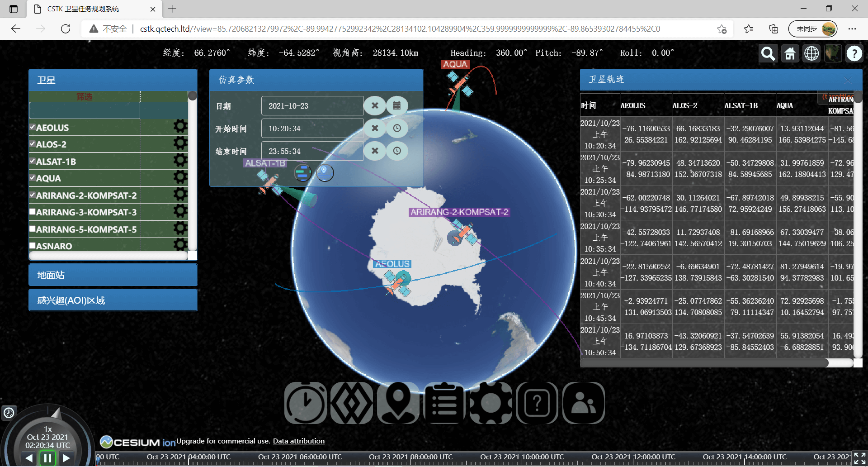
Task: Uncheck the AEOLUS satellite checkbox
Action: 33,127
